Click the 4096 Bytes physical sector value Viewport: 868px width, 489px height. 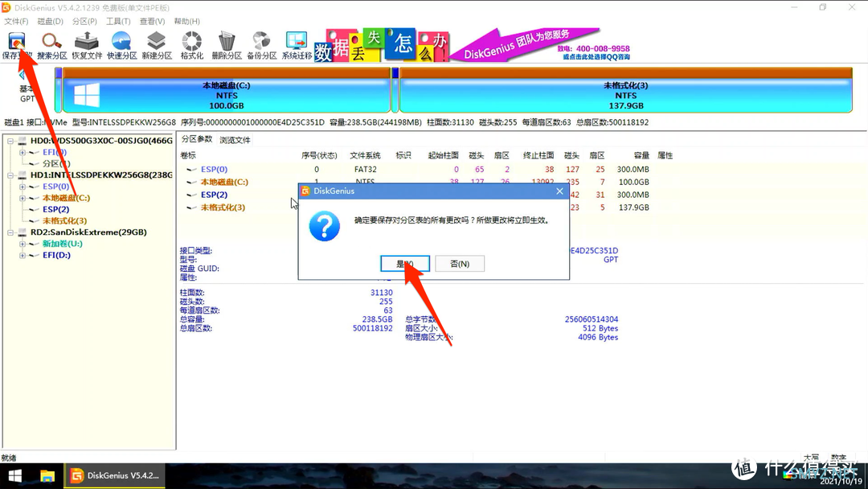click(x=598, y=337)
